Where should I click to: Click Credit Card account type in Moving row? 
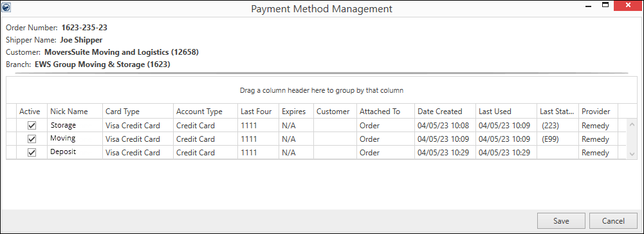tap(196, 139)
